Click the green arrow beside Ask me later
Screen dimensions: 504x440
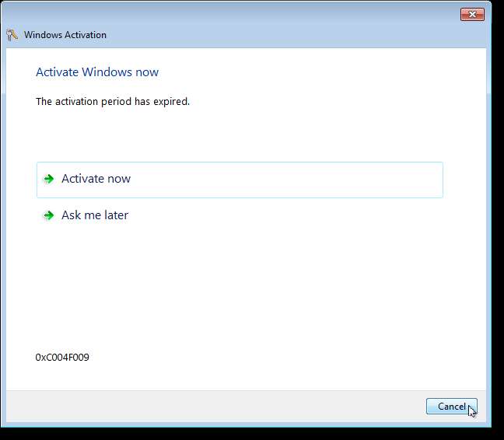(49, 215)
